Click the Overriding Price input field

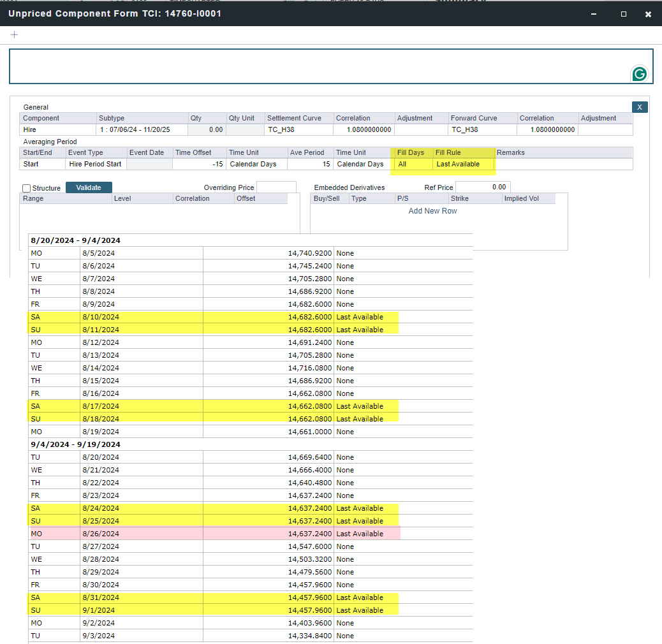click(x=276, y=187)
